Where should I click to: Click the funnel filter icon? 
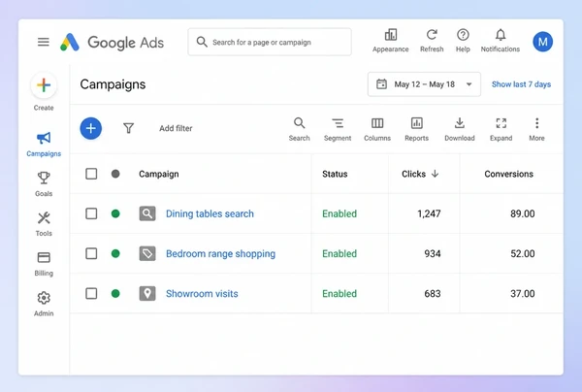coord(128,128)
